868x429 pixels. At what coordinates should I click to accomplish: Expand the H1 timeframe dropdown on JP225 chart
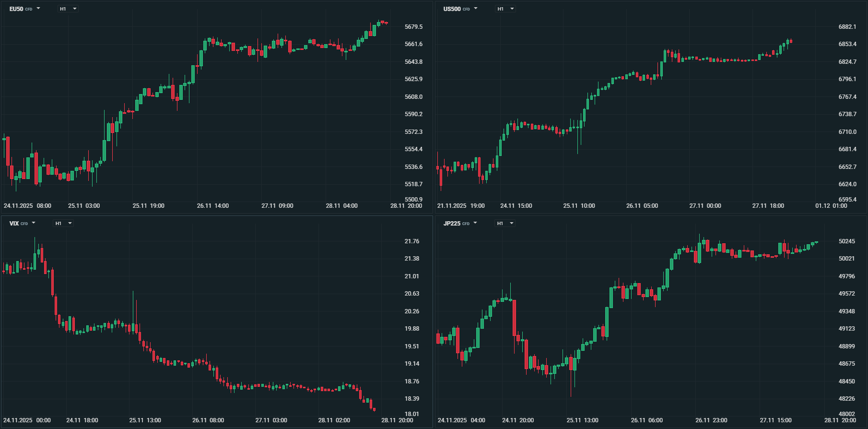[505, 223]
